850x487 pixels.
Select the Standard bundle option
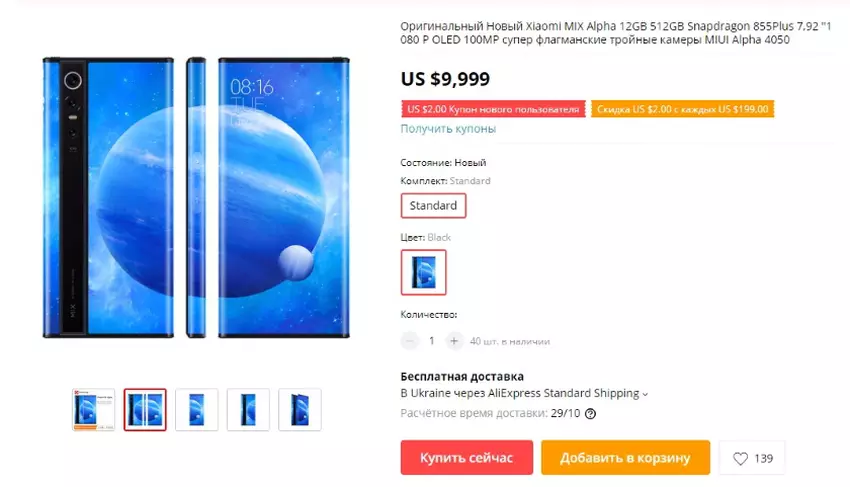433,206
